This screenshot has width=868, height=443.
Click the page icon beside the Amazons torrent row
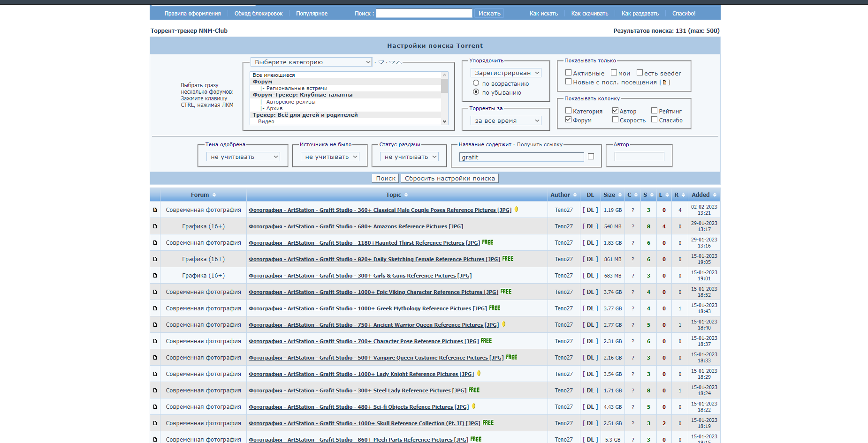(x=155, y=226)
